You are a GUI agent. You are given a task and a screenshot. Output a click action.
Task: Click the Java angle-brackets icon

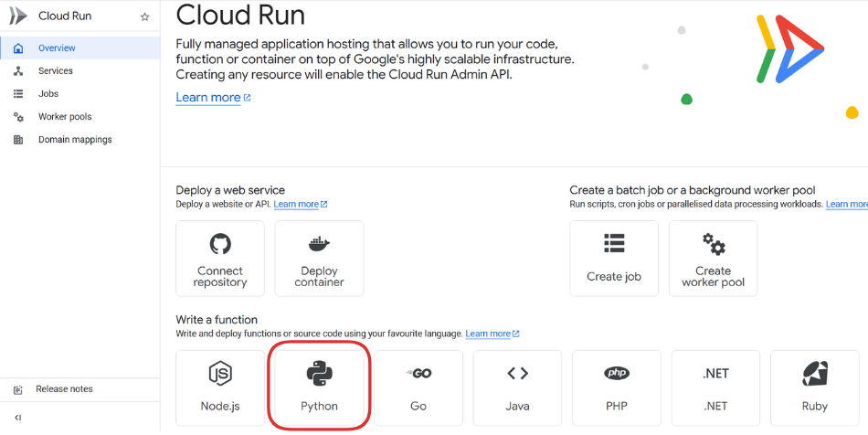[517, 374]
